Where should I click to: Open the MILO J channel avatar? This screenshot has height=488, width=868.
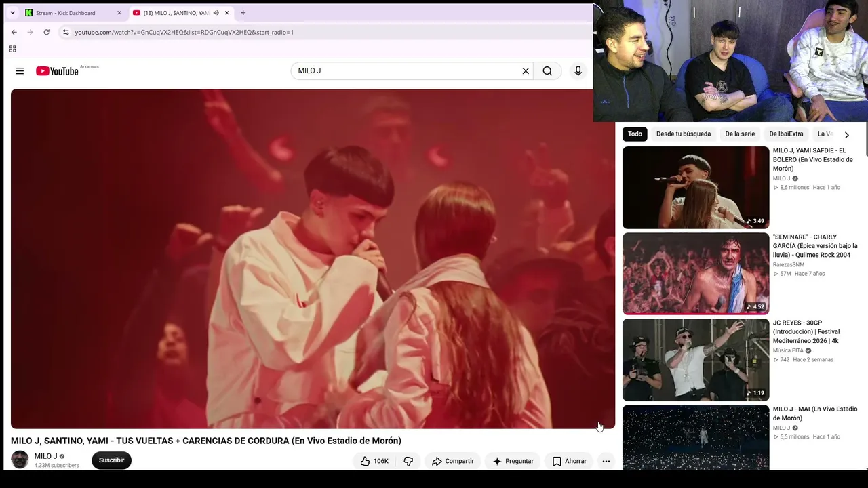coord(20,460)
